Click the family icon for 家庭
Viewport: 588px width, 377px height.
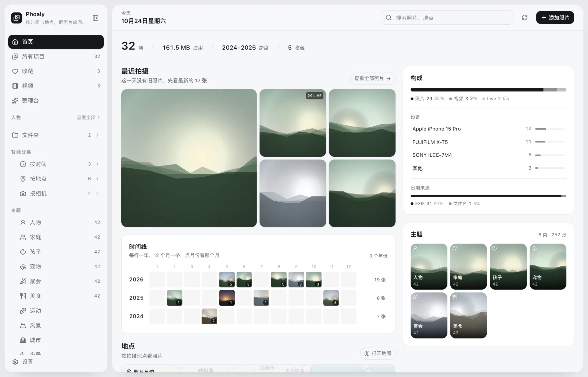point(23,237)
